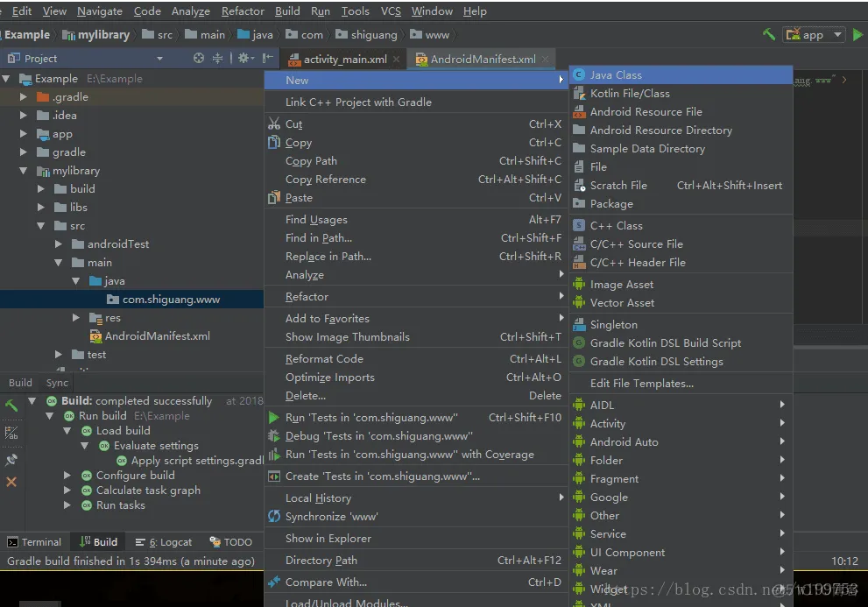This screenshot has width=868, height=607.
Task: Click the C/C++ Source File icon
Action: pyautogui.click(x=579, y=244)
